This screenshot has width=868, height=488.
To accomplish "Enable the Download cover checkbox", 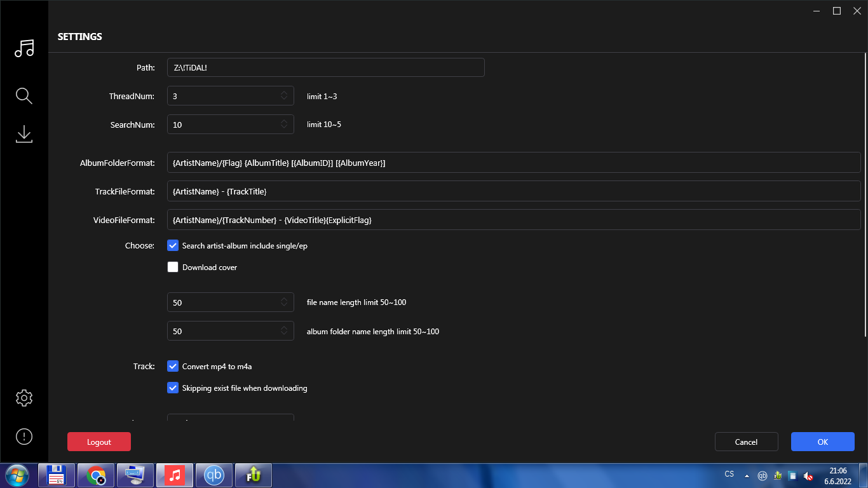I will click(x=172, y=267).
